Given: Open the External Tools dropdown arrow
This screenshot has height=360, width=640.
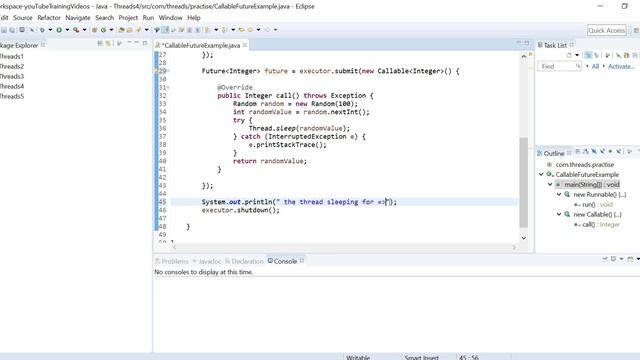Looking at the screenshot, I should coord(84,30).
